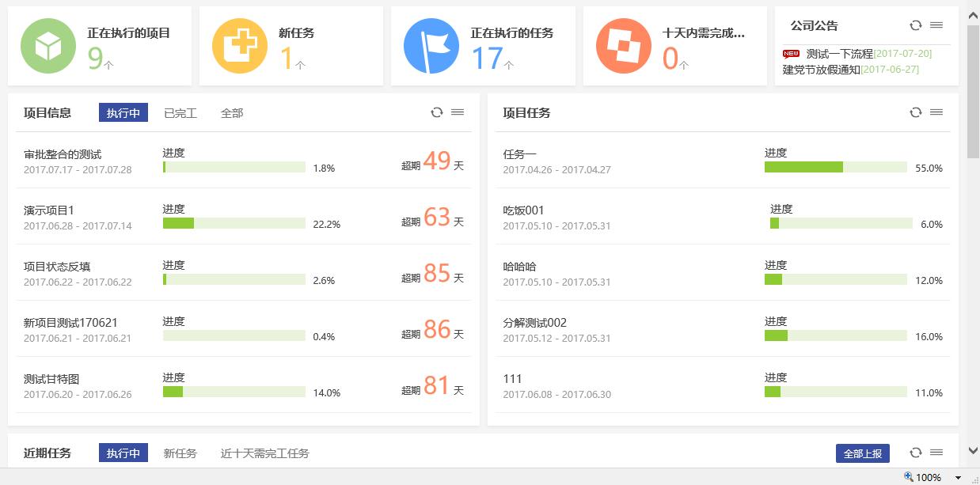Click the orange ten-day deadline tasks icon
The width and height of the screenshot is (980, 485).
623,46
